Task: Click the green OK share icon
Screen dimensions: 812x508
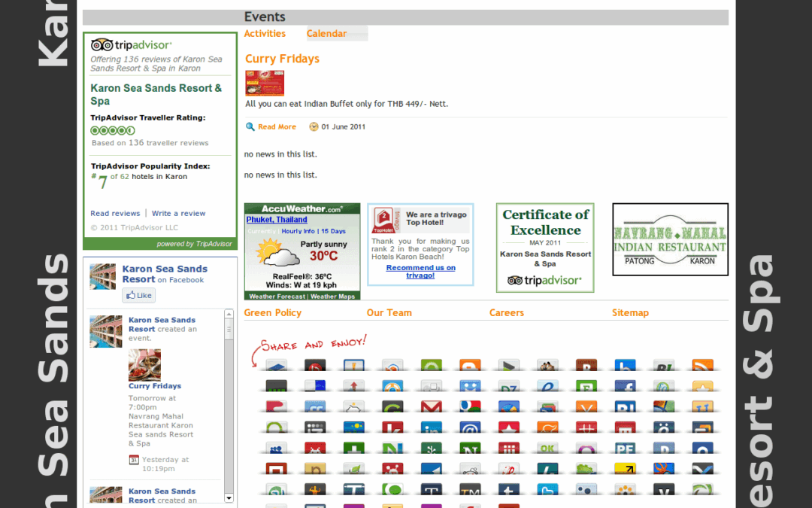Action: 548,448
